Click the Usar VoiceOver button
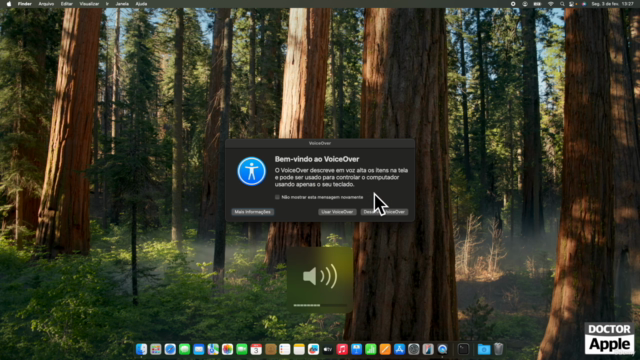640x360 pixels. [337, 212]
